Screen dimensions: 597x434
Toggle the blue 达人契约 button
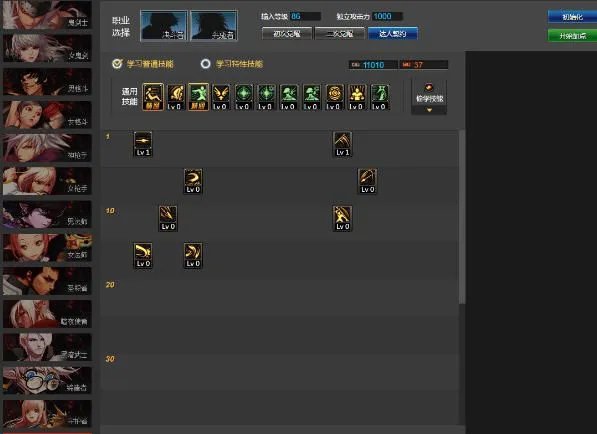pyautogui.click(x=393, y=34)
